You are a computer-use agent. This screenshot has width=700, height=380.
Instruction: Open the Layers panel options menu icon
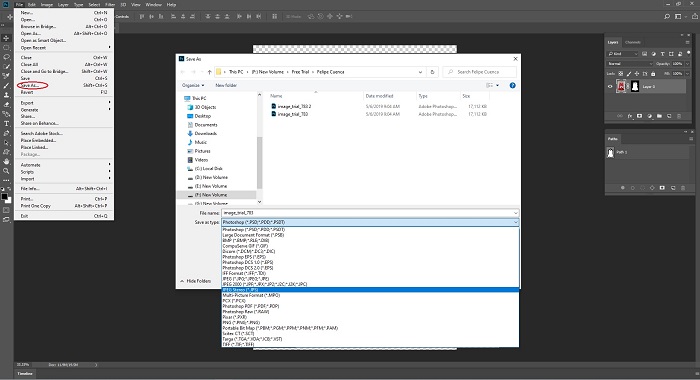click(x=688, y=42)
